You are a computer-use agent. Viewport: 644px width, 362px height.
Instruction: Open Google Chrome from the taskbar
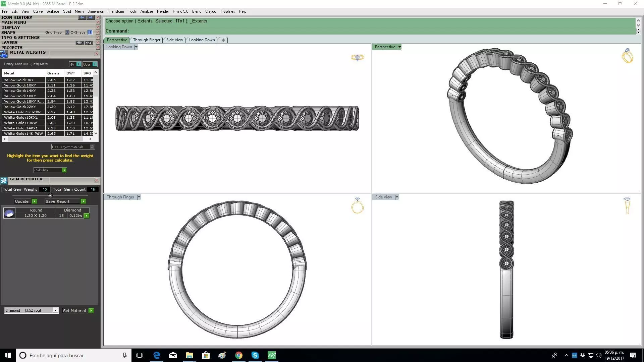click(x=239, y=355)
